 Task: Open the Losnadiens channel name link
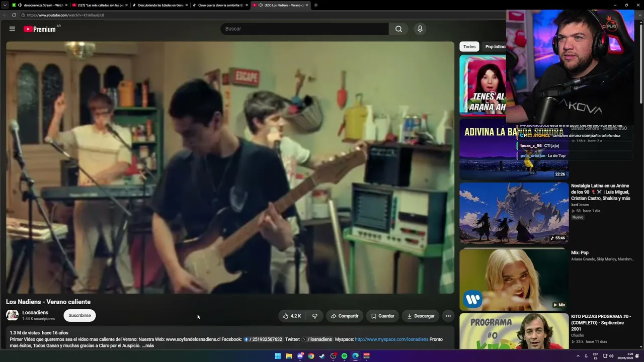tap(35, 313)
